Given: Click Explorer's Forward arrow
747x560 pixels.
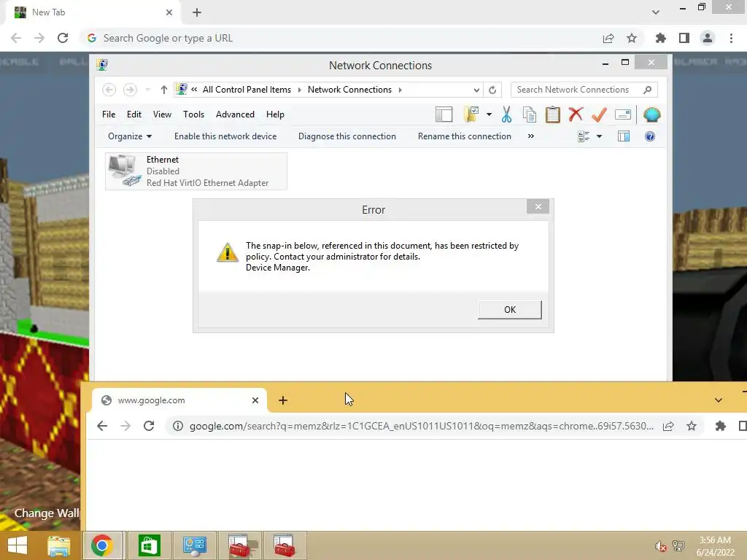Looking at the screenshot, I should click(130, 90).
